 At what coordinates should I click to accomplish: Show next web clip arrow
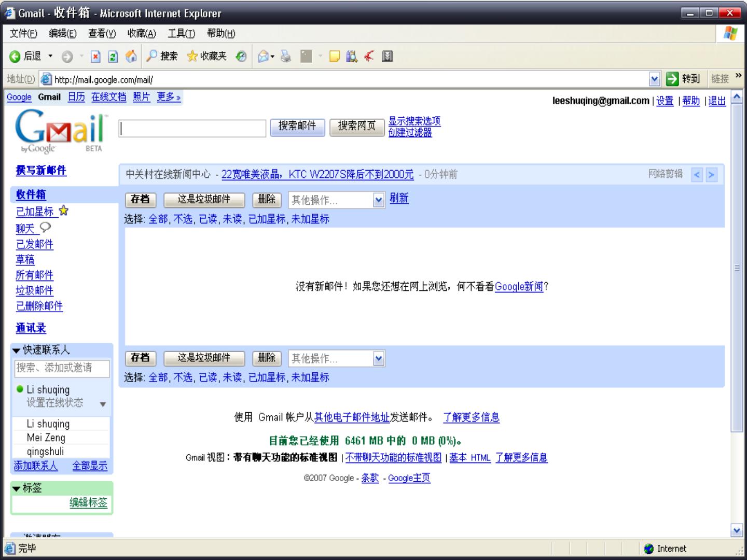coord(711,175)
